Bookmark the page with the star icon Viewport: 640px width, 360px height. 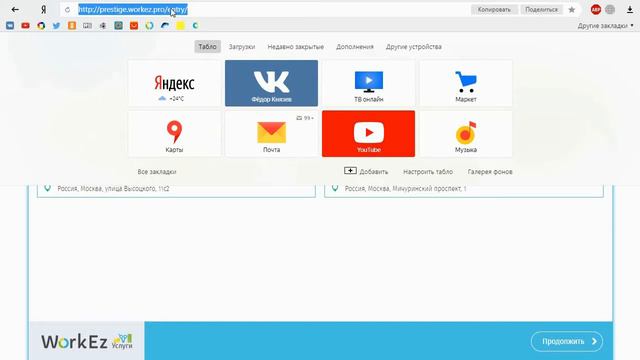(572, 9)
